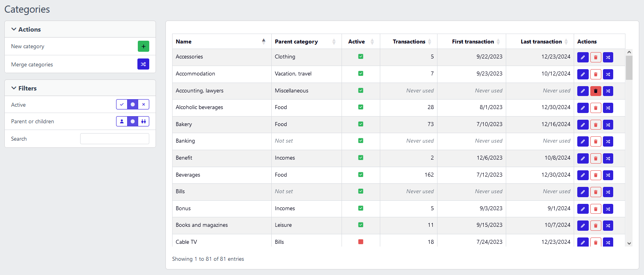Edit the Bakery category

(x=583, y=125)
